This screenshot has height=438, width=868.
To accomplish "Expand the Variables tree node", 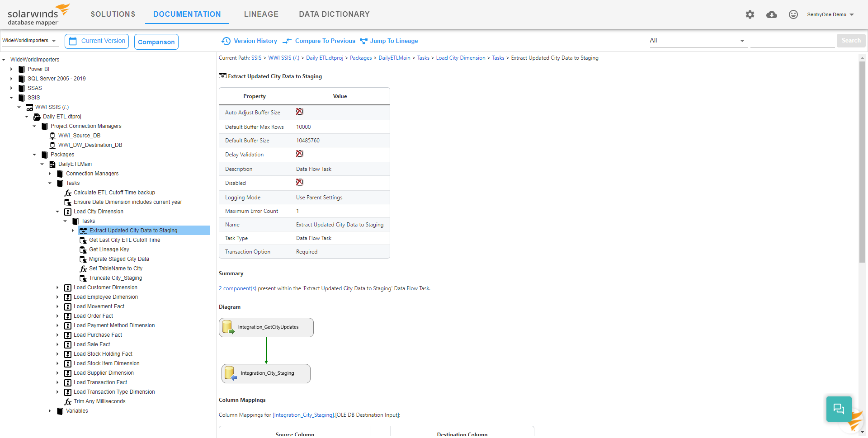I will [x=50, y=411].
